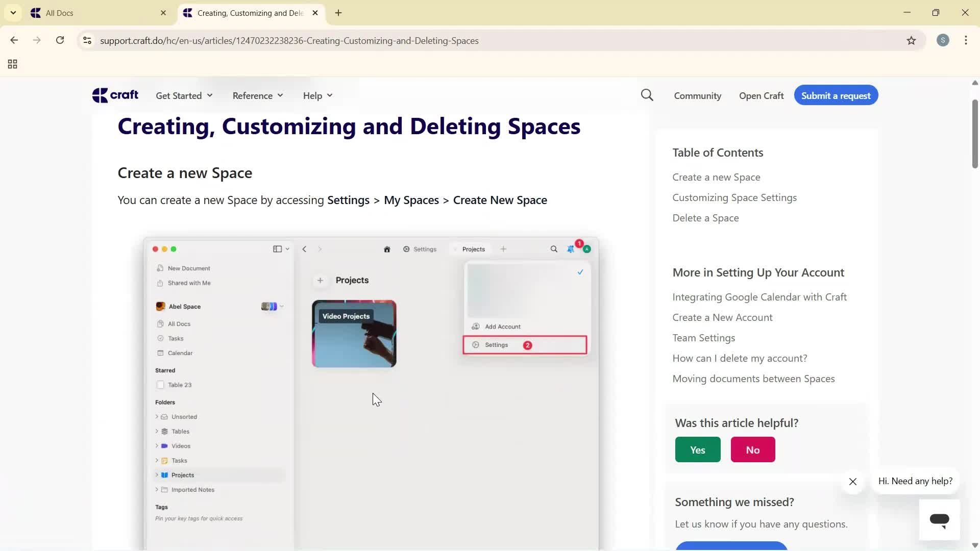980x551 pixels.
Task: Open a new browser tab with the plus icon
Action: point(337,13)
